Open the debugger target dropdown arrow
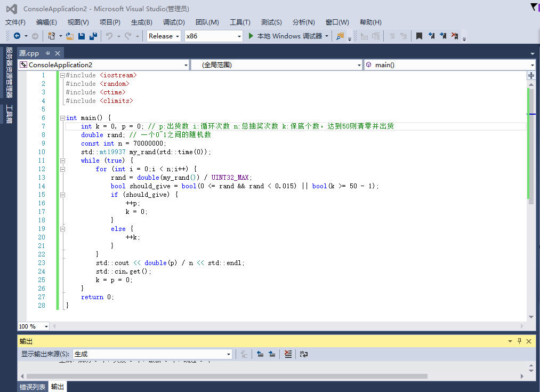Screen dimensions: 540x392 (327, 36)
